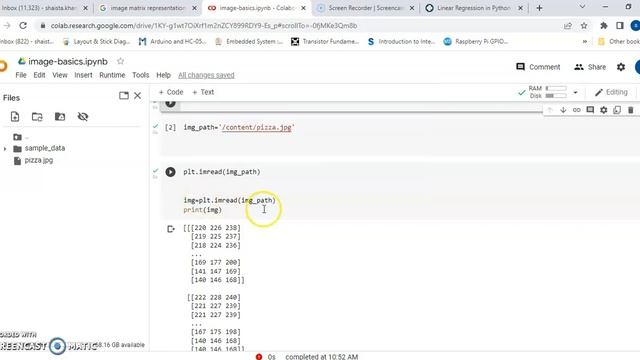
Task: Click the mount Drive folder icon
Action: pos(60,117)
